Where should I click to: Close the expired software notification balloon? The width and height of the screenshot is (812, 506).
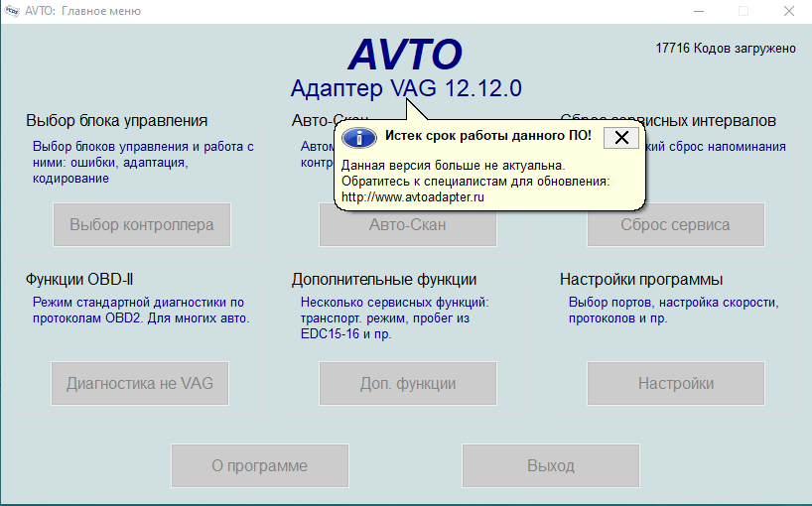[621, 138]
